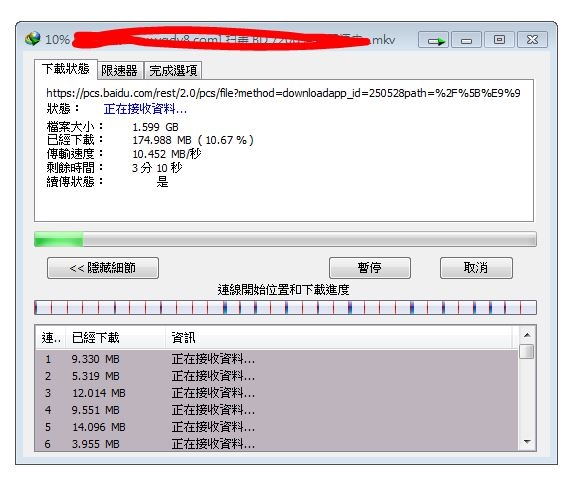Click the green arrow send-to-tray button
Viewport: 583px width, 501px height.
click(x=434, y=39)
